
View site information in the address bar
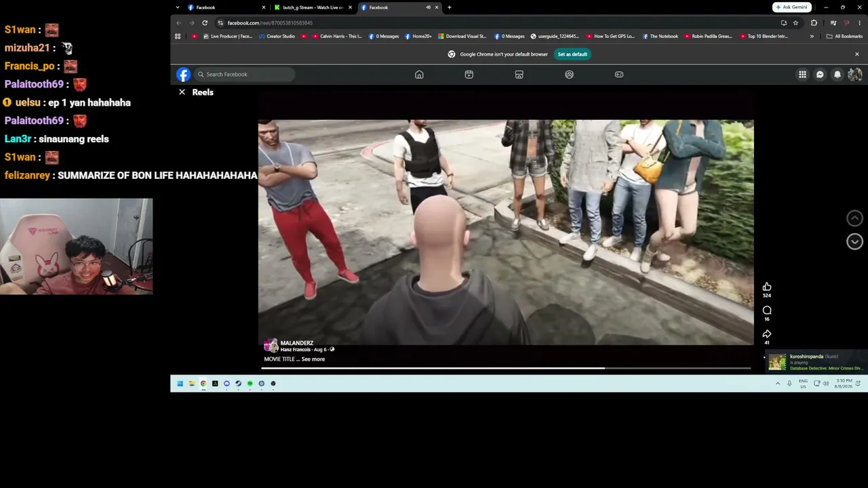tap(220, 23)
